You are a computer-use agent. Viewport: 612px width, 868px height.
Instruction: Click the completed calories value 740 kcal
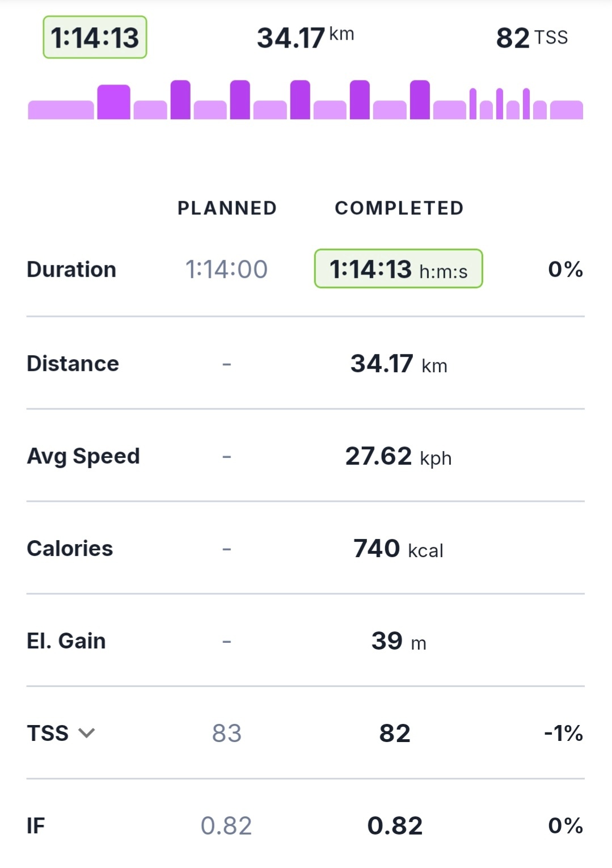tap(398, 549)
